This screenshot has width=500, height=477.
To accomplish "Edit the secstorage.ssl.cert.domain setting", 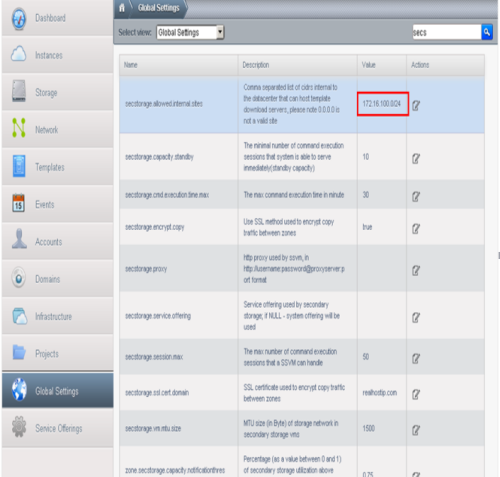I will pyautogui.click(x=416, y=395).
